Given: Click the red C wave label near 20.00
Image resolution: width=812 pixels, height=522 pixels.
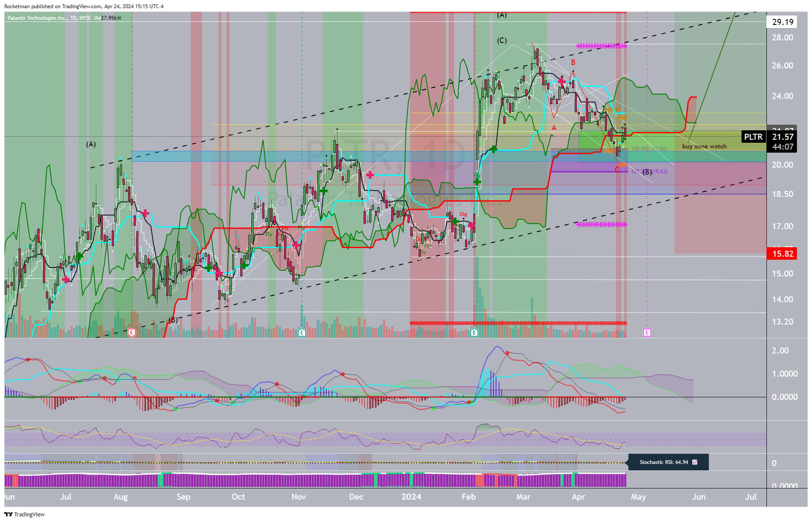Looking at the screenshot, I should point(617,170).
